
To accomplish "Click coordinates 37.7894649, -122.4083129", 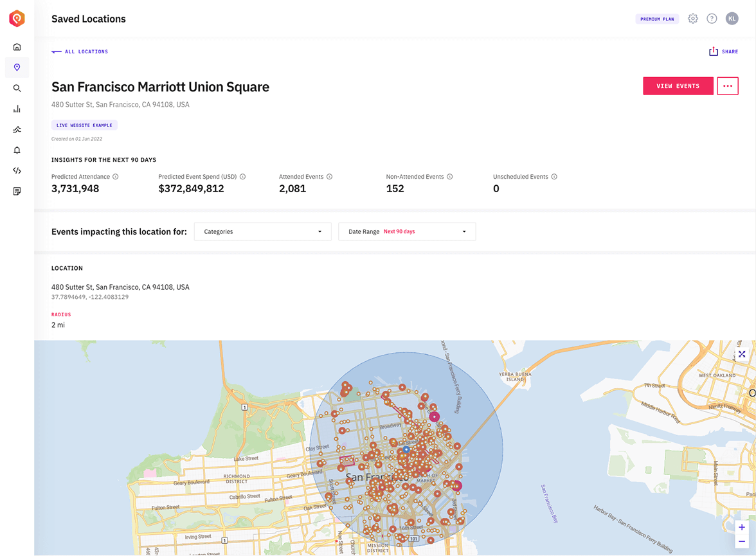I will (90, 297).
